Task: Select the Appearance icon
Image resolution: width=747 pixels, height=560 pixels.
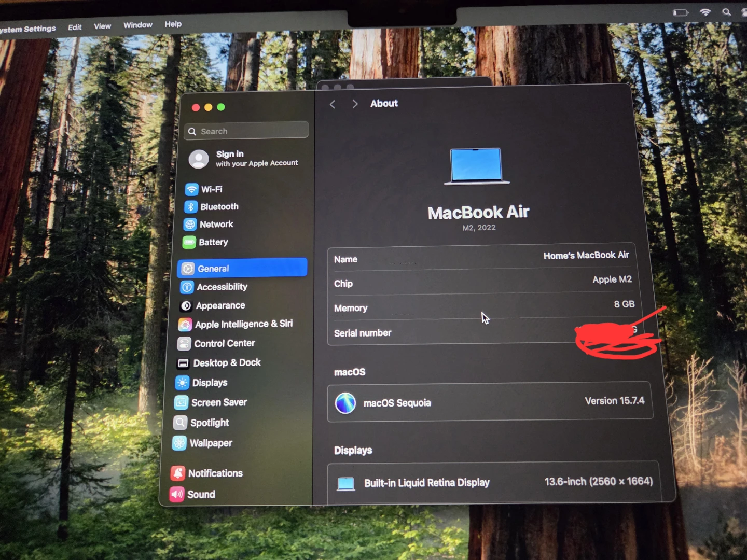Action: (186, 306)
